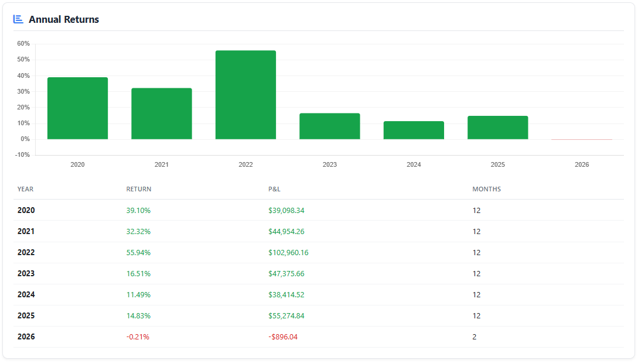The image size is (638, 364).
Task: Click the 2023 year cell in table
Action: click(x=26, y=273)
